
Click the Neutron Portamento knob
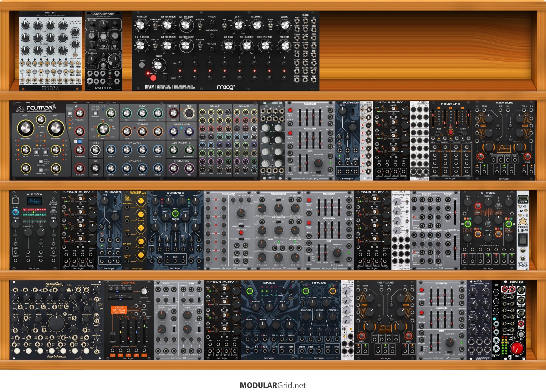click(189, 150)
